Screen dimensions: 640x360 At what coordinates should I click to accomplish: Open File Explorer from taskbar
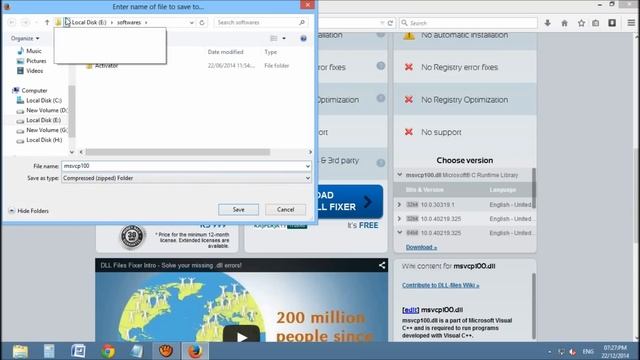tap(20, 351)
